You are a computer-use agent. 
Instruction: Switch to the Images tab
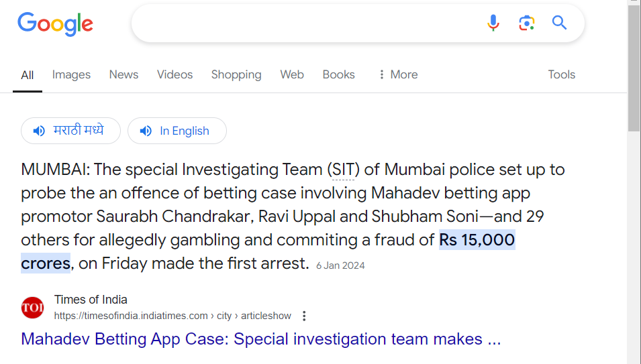pos(71,74)
